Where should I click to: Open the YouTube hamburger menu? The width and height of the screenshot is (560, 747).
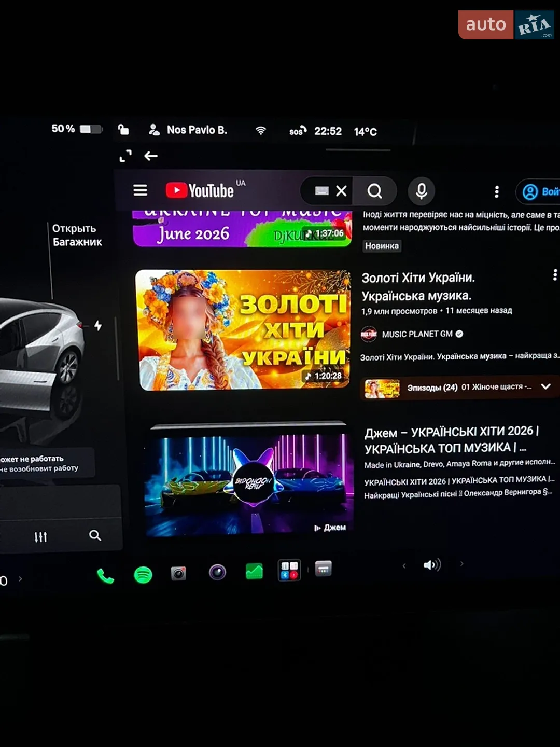[x=140, y=190]
